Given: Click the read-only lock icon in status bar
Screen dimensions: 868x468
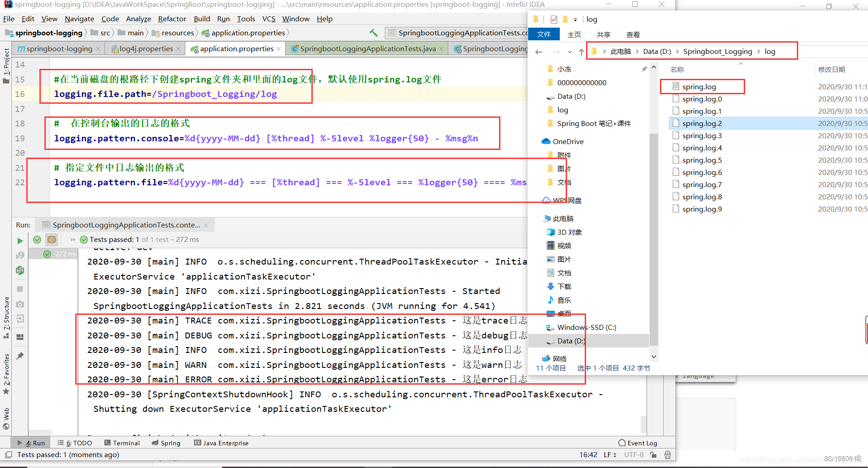Looking at the screenshot, I should pos(653,455).
